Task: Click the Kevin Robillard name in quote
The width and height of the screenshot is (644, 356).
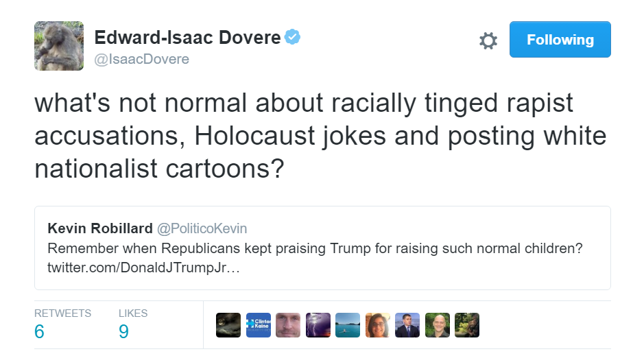Action: pyautogui.click(x=99, y=228)
